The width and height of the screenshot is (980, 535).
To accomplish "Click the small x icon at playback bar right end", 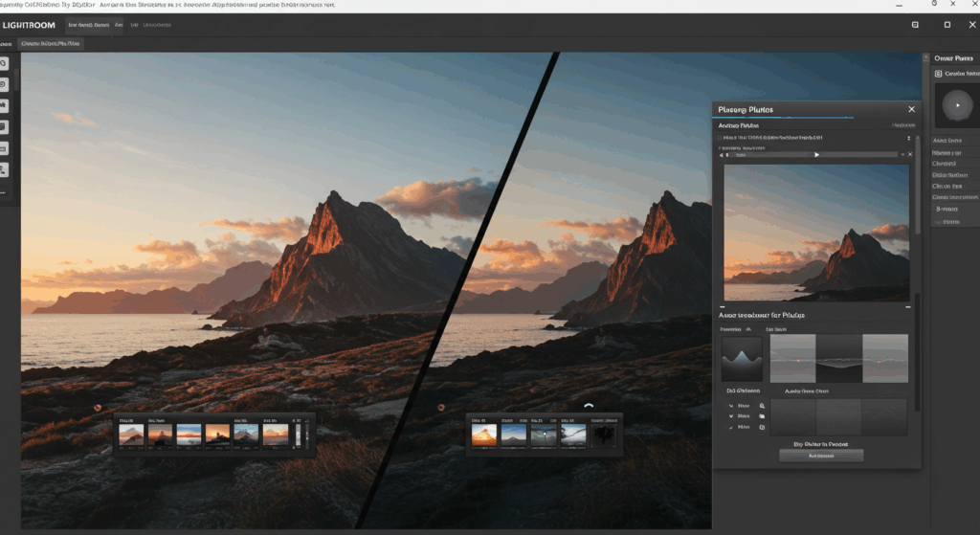I will point(910,154).
